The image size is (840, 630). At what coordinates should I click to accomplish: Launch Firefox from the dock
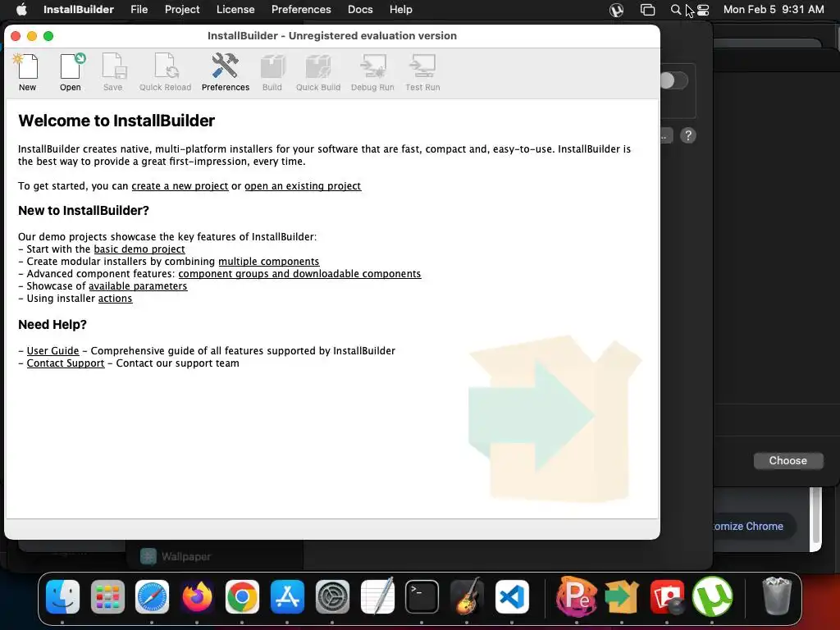(x=197, y=596)
